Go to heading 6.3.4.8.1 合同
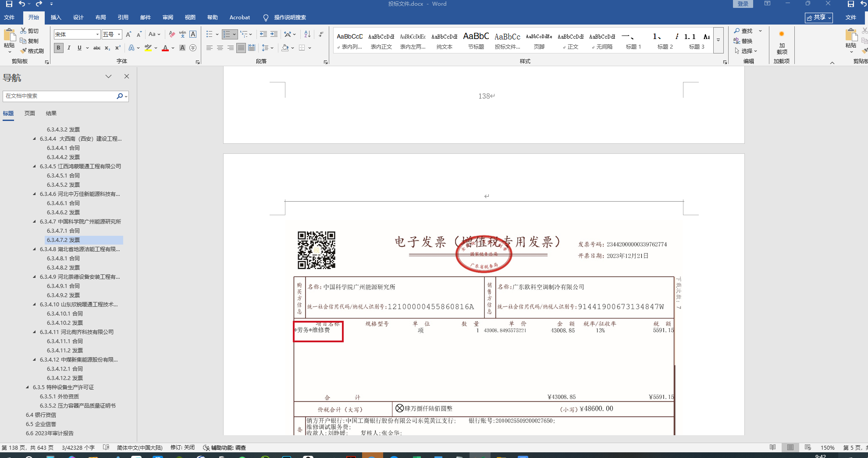868x458 pixels. pyautogui.click(x=63, y=258)
